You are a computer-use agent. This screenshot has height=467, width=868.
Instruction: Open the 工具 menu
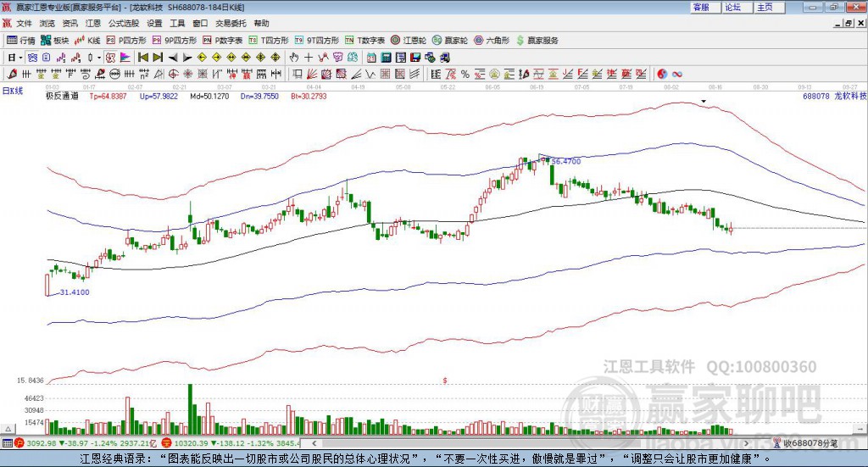click(x=177, y=23)
